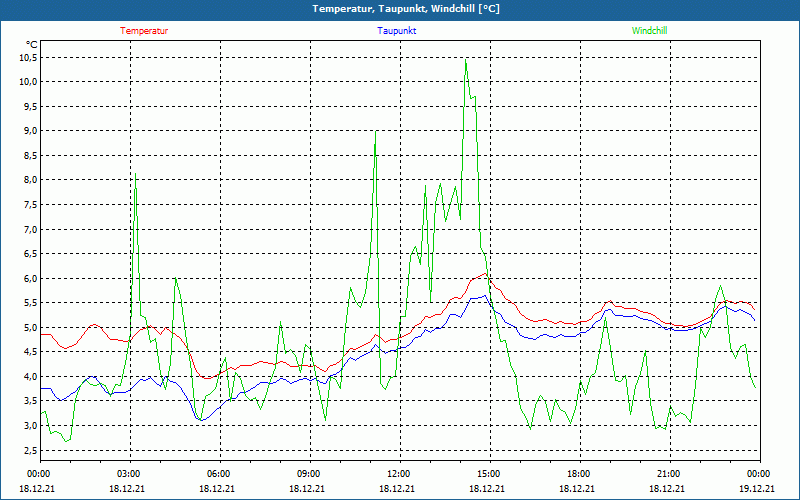The image size is (800, 500).
Task: Select the green 'Windchill' legend label
Action: point(649,31)
